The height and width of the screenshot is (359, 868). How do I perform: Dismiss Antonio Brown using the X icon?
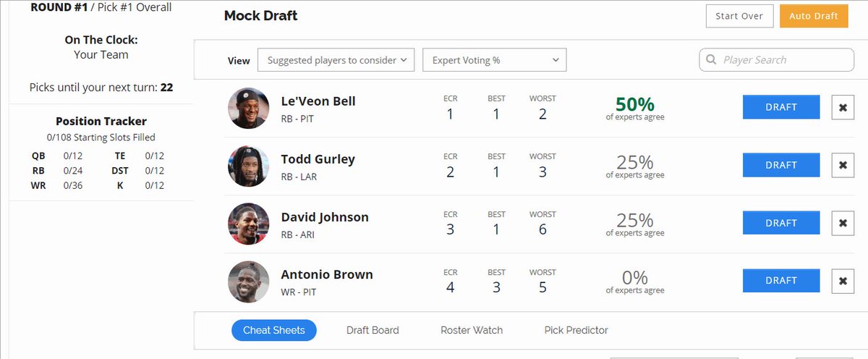[x=843, y=281]
